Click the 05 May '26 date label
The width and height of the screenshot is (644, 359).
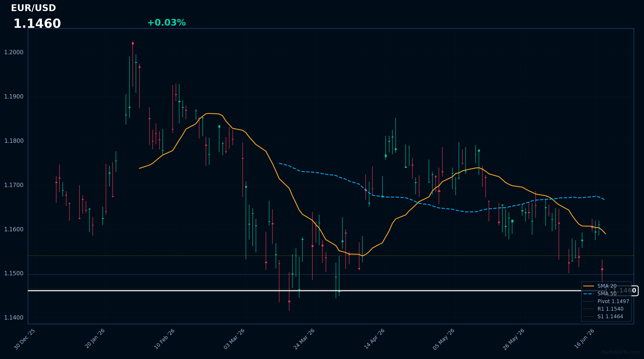point(444,339)
